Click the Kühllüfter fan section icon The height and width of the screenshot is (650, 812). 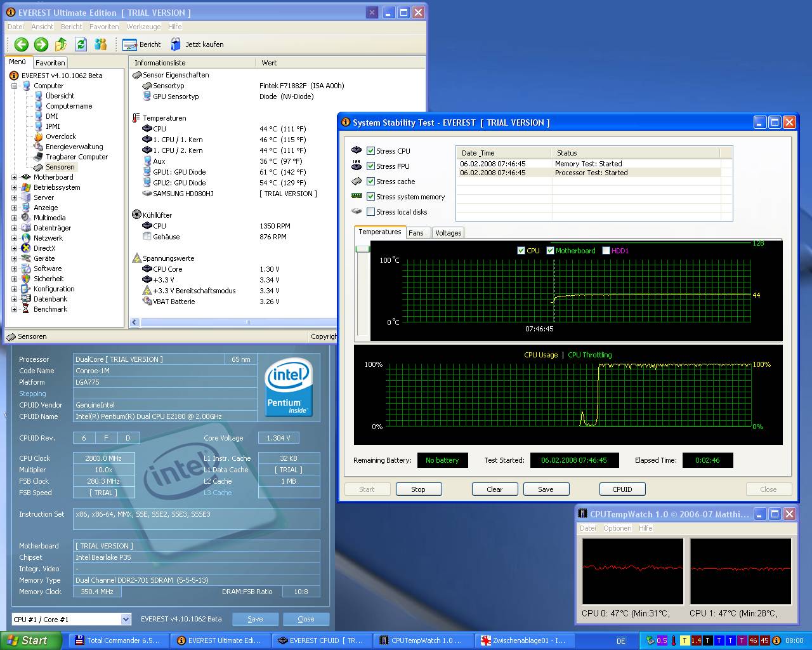pos(136,215)
